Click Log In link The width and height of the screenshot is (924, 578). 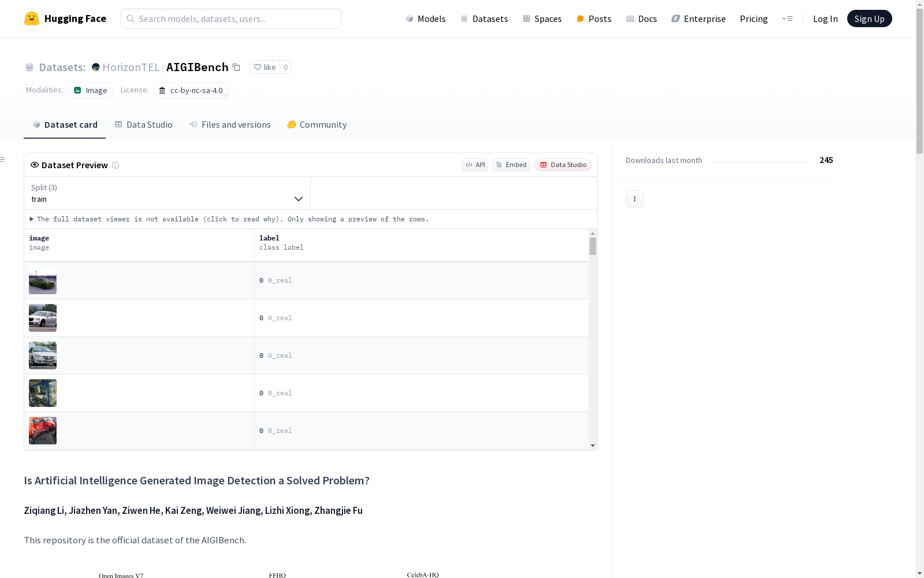[825, 18]
